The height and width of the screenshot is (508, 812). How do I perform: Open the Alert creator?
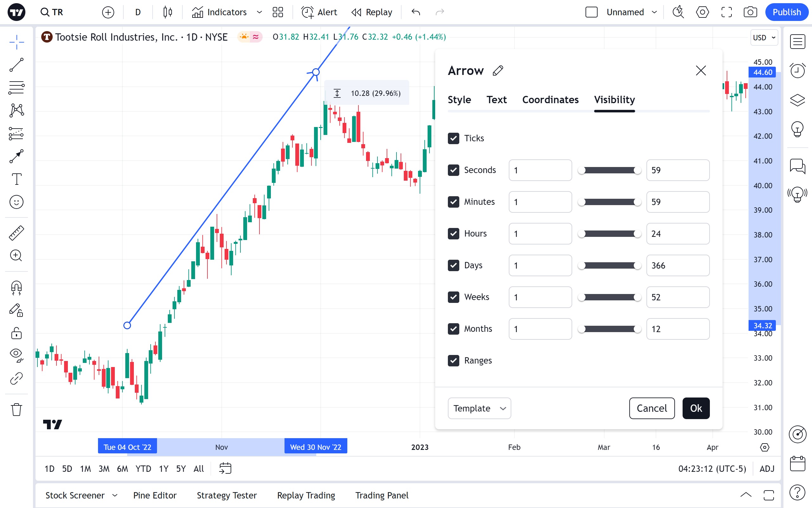pos(319,12)
